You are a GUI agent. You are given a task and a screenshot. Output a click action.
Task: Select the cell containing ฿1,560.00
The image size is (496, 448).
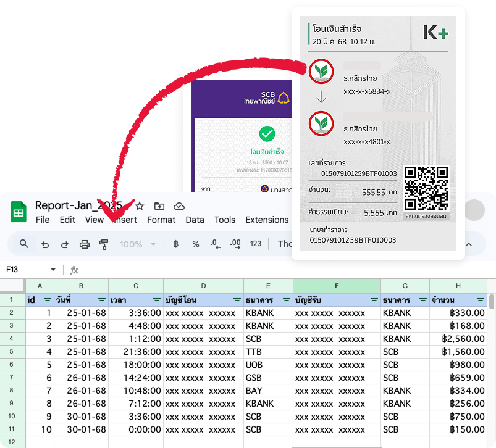tap(458, 352)
